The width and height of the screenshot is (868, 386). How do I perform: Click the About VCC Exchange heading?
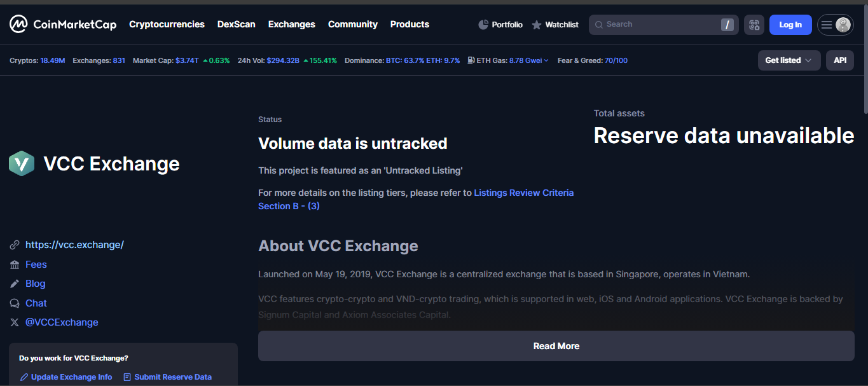(x=338, y=246)
